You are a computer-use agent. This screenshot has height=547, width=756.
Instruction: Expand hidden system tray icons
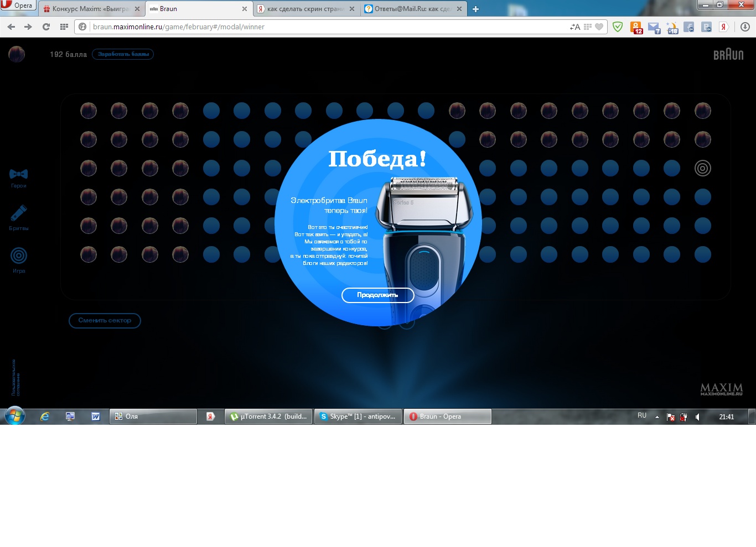pyautogui.click(x=657, y=417)
